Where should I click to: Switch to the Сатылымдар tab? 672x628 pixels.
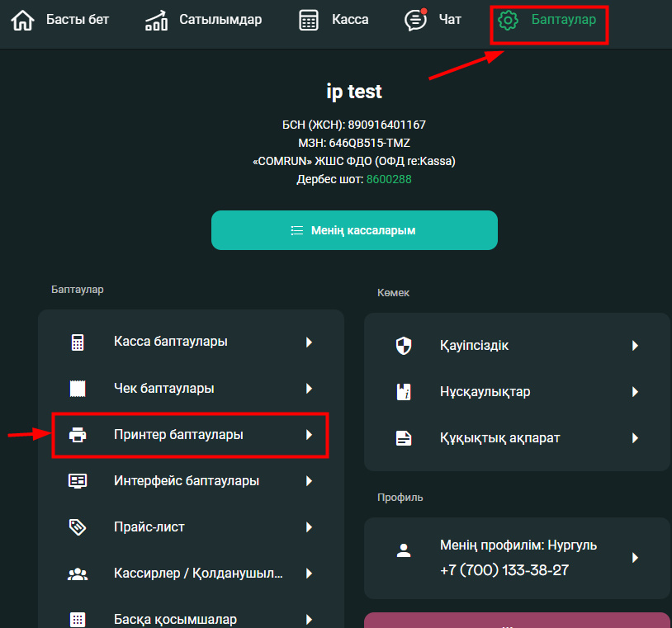pos(220,20)
